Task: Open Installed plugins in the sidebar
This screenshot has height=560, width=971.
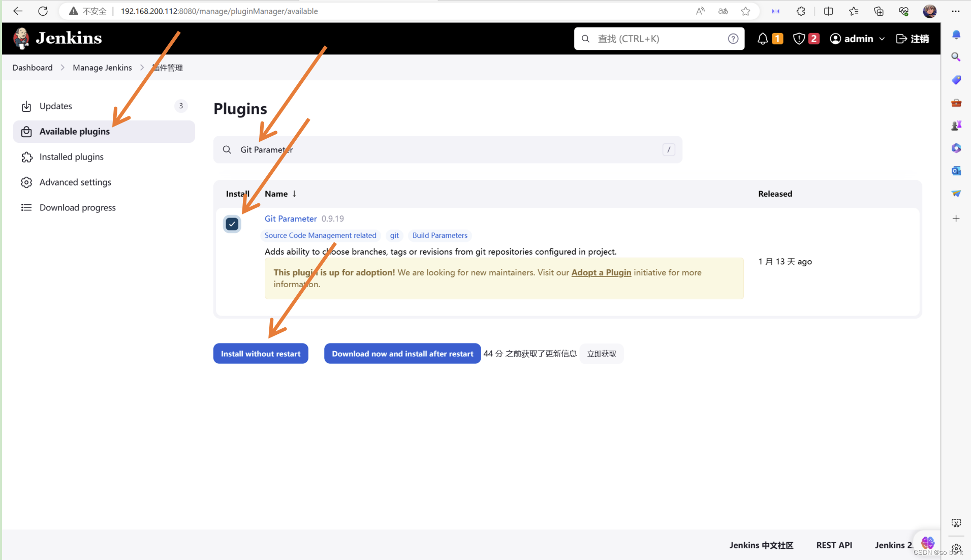Action: tap(104, 157)
